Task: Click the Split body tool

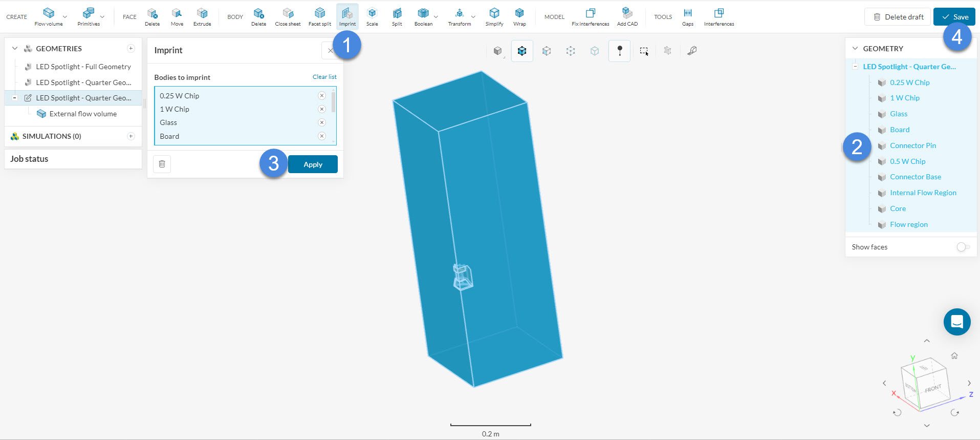Action: 397,16
